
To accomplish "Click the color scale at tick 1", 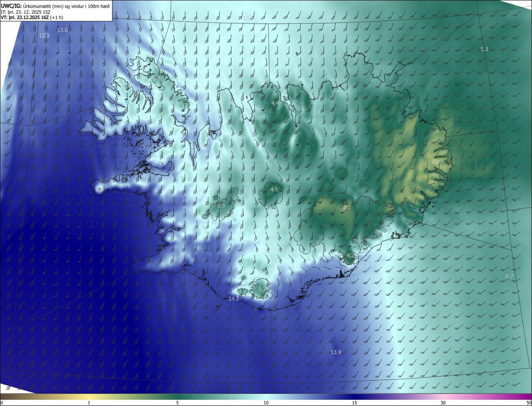I will pyautogui.click(x=89, y=403).
